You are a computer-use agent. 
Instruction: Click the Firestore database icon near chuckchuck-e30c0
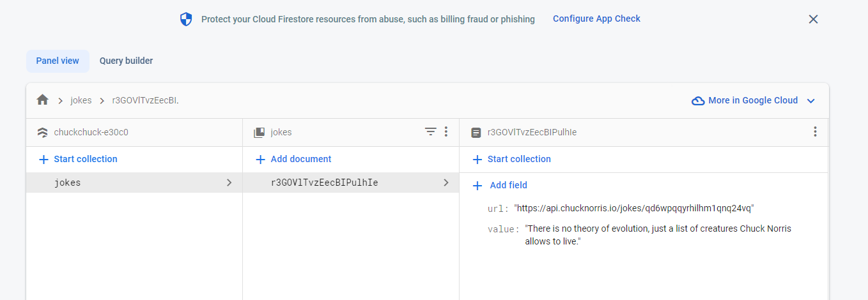click(43, 133)
